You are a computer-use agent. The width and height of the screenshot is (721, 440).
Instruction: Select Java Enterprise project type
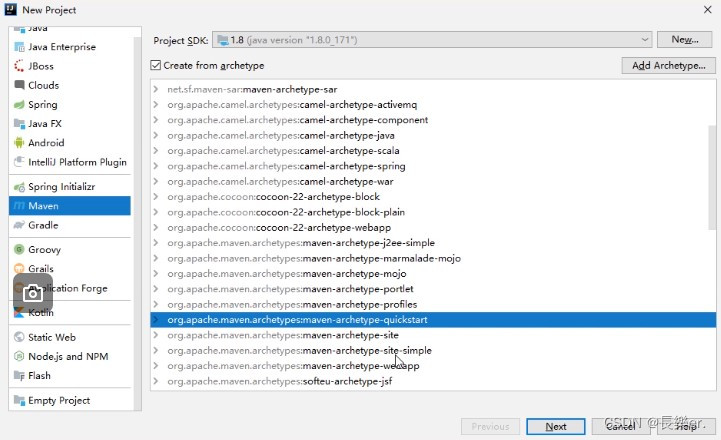pos(70,47)
